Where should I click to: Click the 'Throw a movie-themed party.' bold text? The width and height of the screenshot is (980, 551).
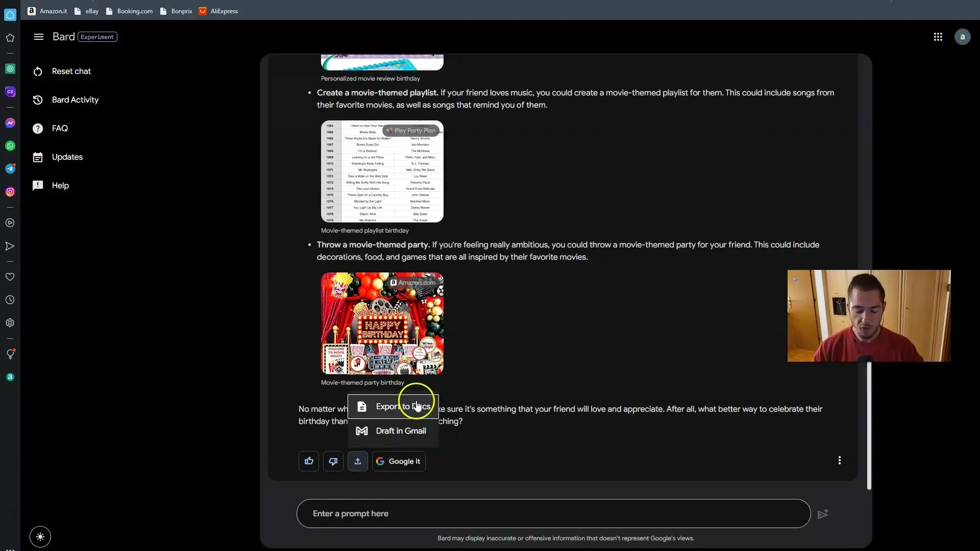click(x=373, y=245)
